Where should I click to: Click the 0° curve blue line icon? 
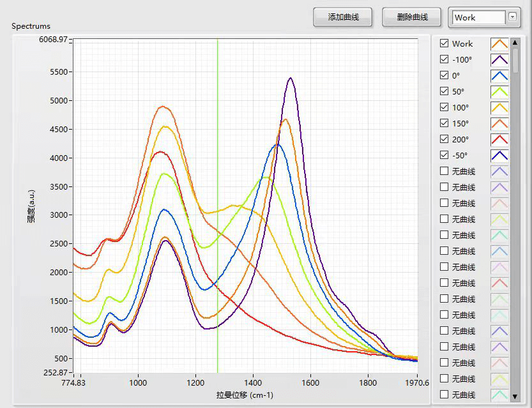pyautogui.click(x=499, y=76)
